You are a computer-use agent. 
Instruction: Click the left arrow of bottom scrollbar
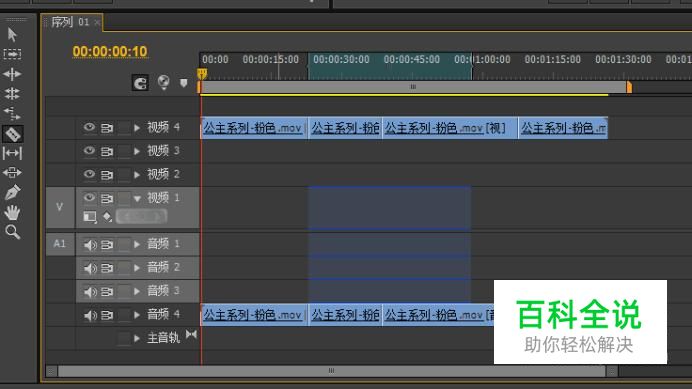(x=52, y=371)
